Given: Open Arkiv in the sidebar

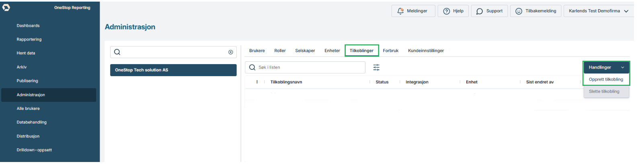Looking at the screenshot, I should (22, 67).
